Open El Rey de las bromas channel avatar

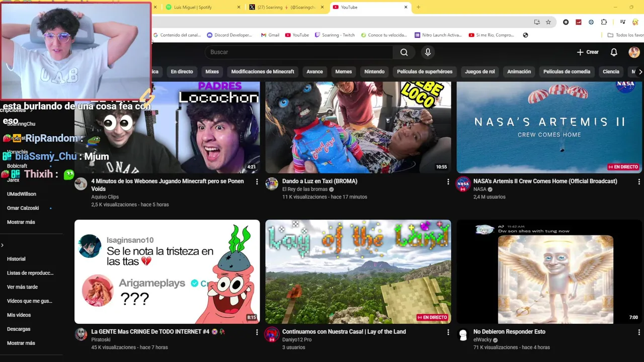coord(272,184)
